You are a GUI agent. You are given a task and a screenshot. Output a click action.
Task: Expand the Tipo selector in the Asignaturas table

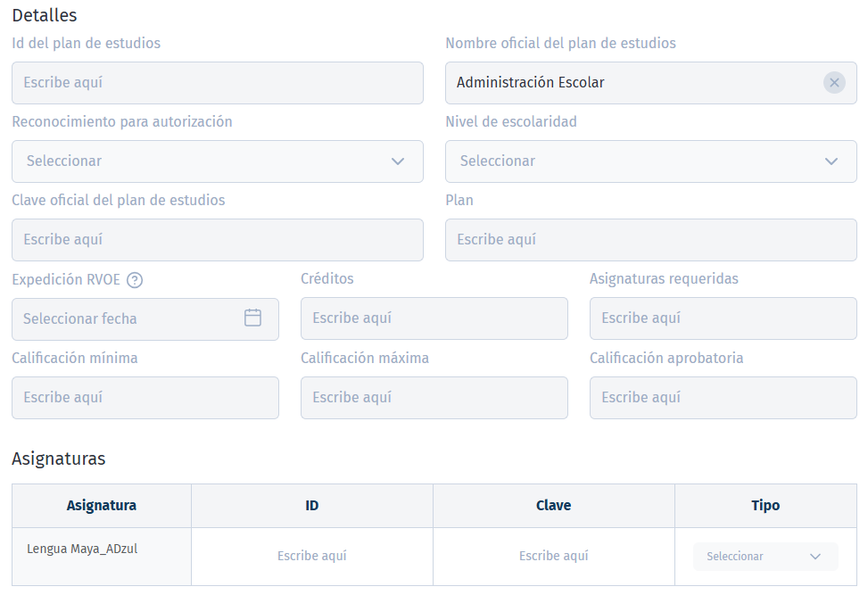pyautogui.click(x=765, y=556)
